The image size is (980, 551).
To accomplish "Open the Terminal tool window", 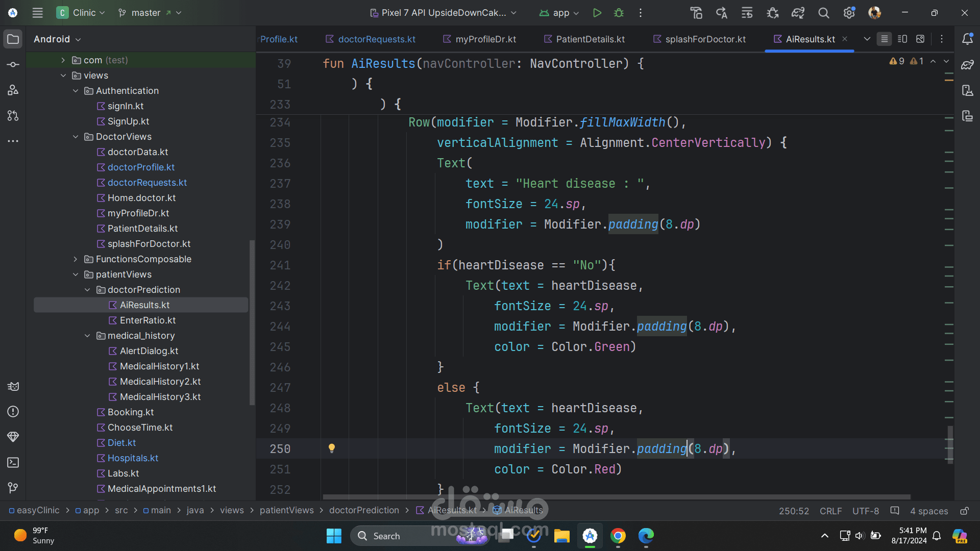I will [x=13, y=463].
